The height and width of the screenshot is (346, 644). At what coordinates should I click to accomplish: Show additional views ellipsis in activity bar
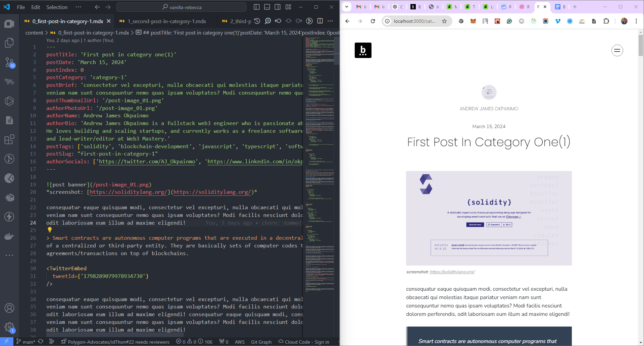click(9, 255)
